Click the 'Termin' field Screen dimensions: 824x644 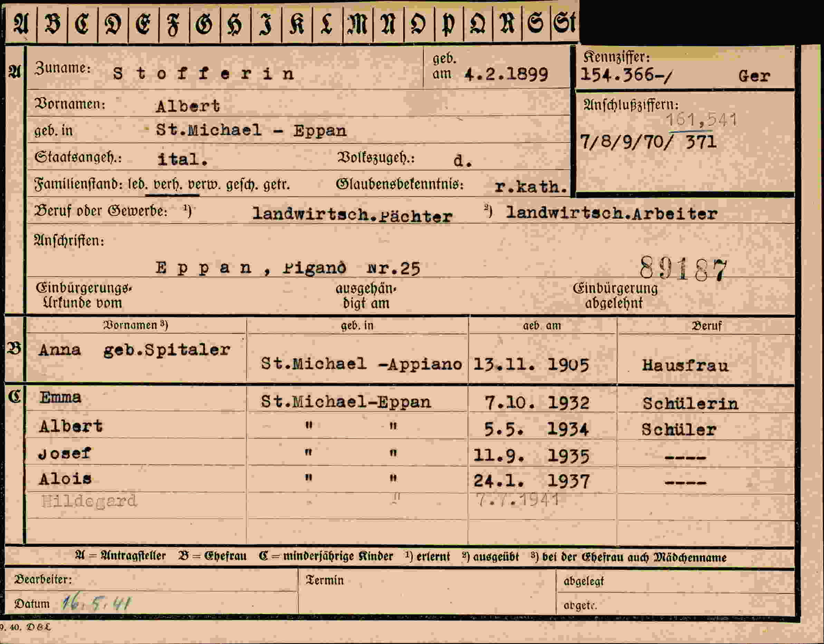(427, 591)
